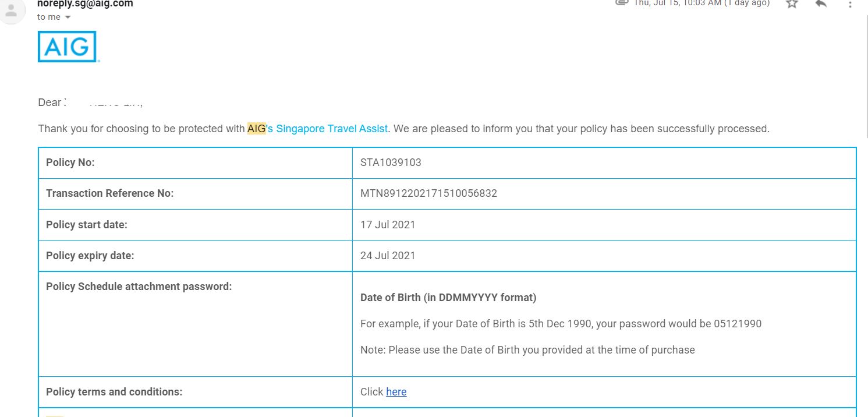Click the policy expiry date 24 Jul 2021
Screen dimensions: 868x417
[388, 256]
